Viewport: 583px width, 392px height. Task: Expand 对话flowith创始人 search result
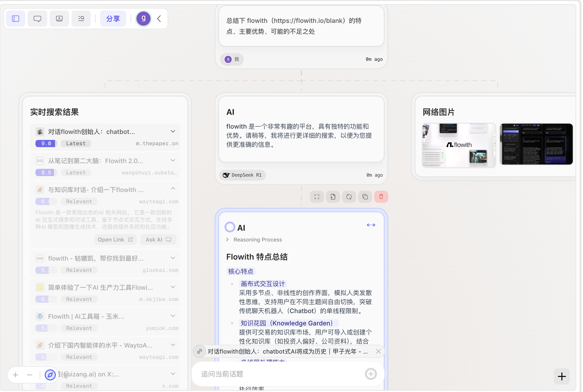(173, 131)
